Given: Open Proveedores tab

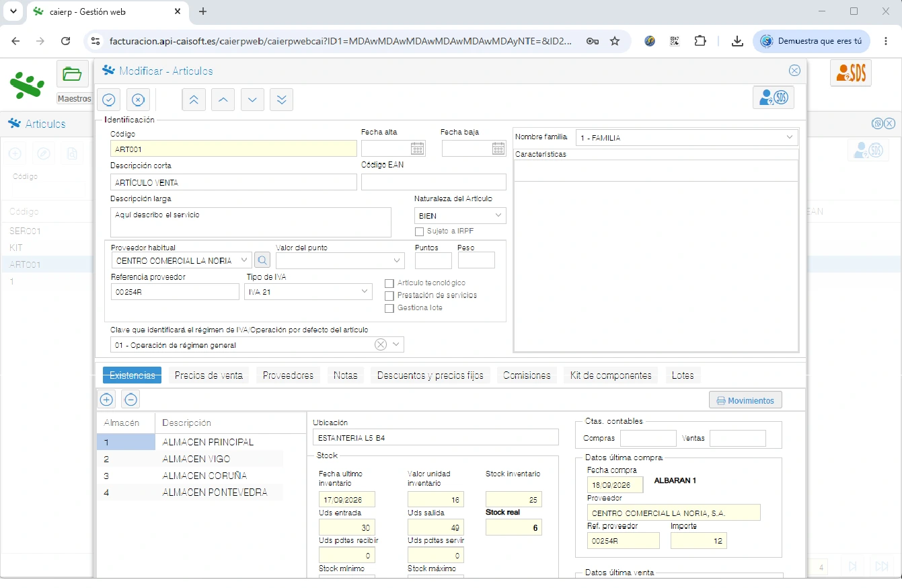Looking at the screenshot, I should pyautogui.click(x=288, y=375).
